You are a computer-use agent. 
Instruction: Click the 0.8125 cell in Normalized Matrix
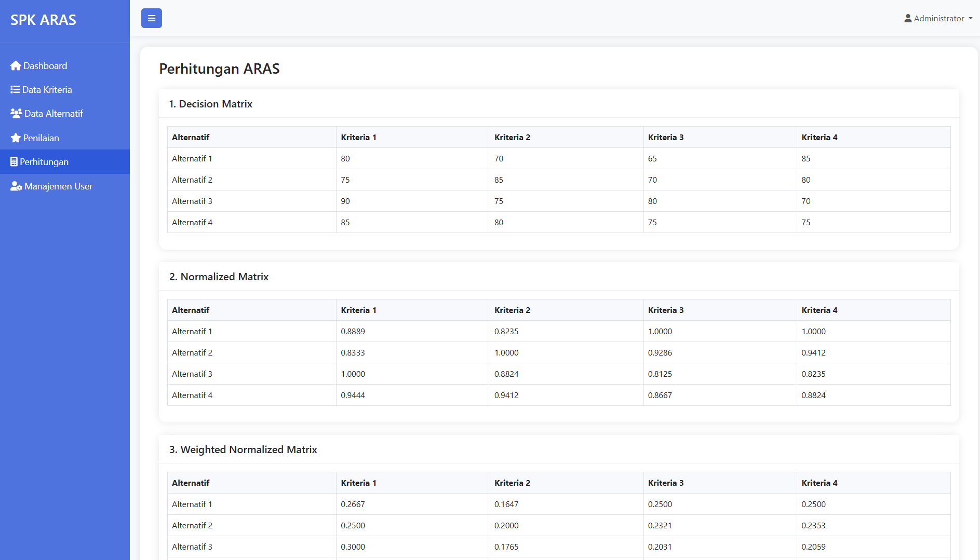tap(720, 374)
